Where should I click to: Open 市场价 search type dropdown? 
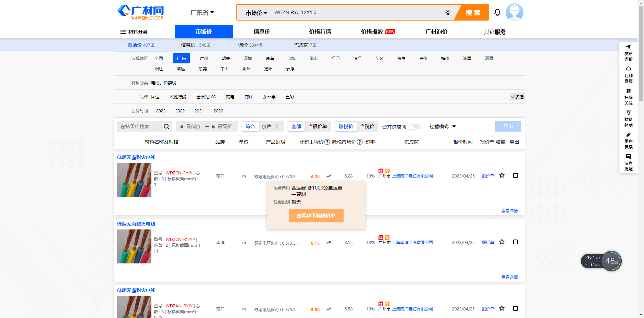tap(256, 13)
